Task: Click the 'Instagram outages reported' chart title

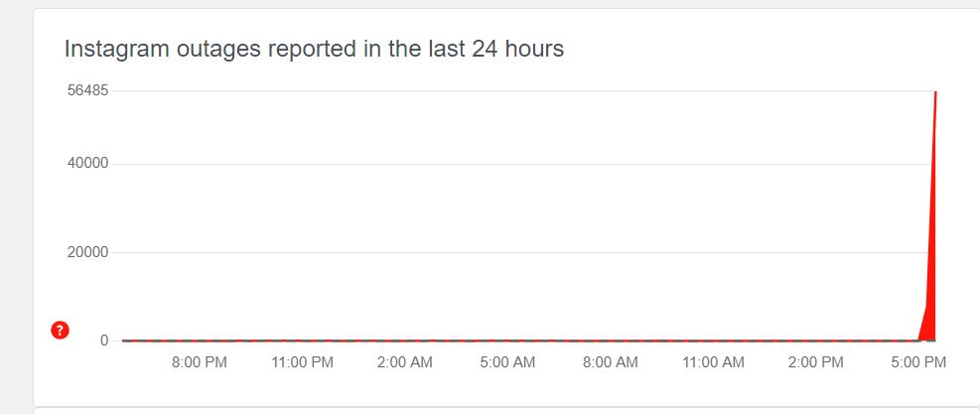Action: [x=314, y=49]
